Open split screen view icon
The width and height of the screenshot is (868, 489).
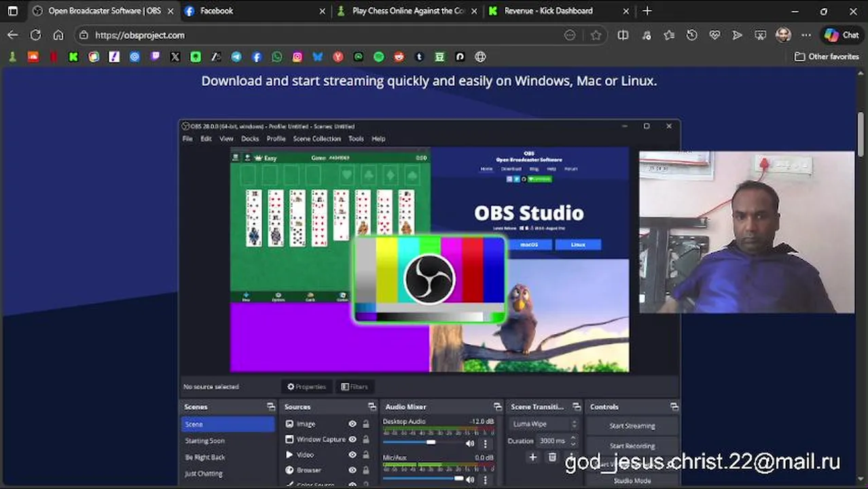(623, 35)
